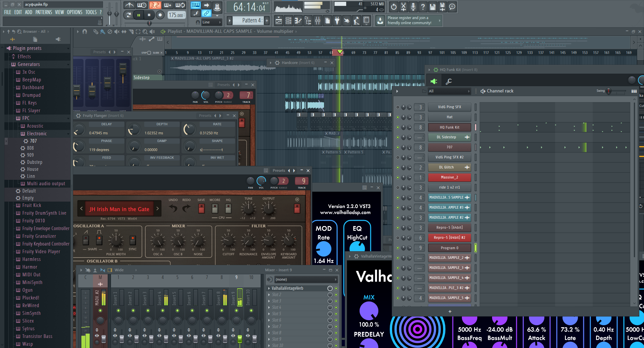The width and height of the screenshot is (644, 348).
Task: Collapse the Generators folder in browser
Action: click(29, 64)
